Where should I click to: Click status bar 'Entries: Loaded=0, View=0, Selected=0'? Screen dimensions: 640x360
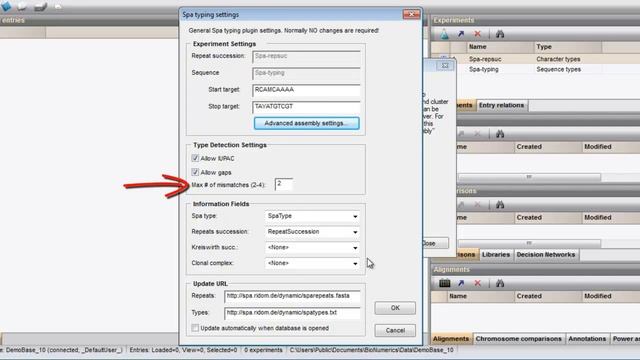click(183, 350)
